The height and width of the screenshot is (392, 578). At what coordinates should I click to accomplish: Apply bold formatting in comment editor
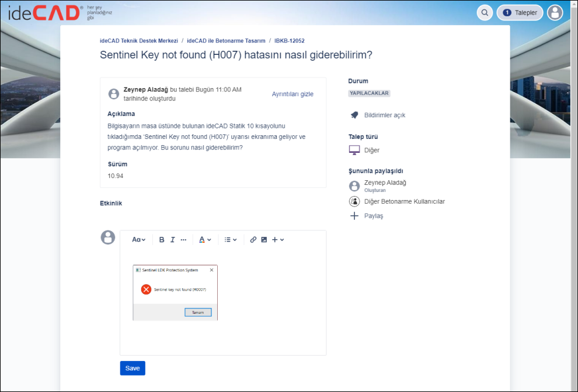point(162,240)
